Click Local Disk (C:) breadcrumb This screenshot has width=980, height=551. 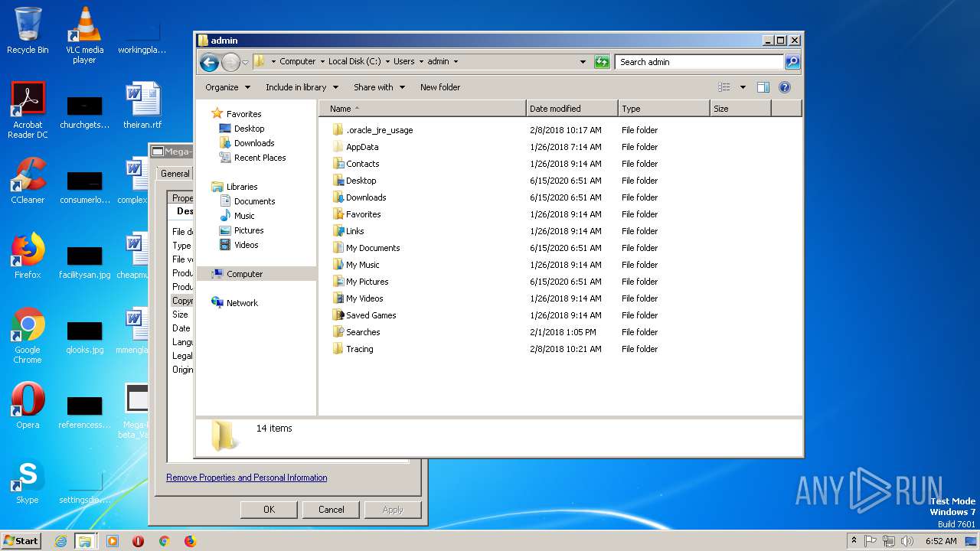pyautogui.click(x=354, y=61)
